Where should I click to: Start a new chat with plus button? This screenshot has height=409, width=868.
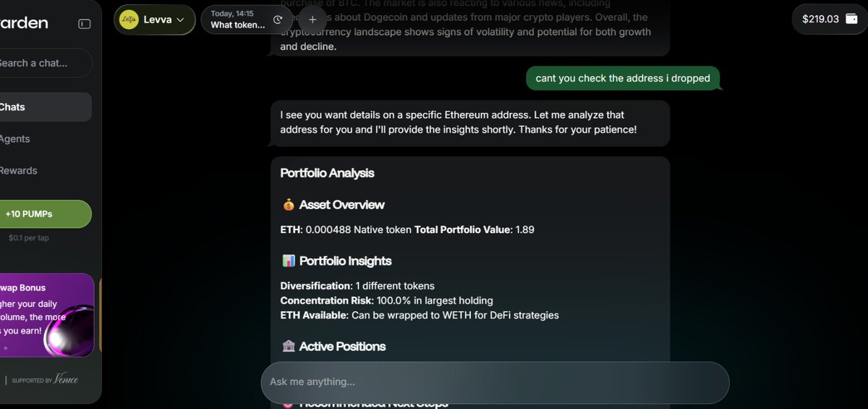312,20
